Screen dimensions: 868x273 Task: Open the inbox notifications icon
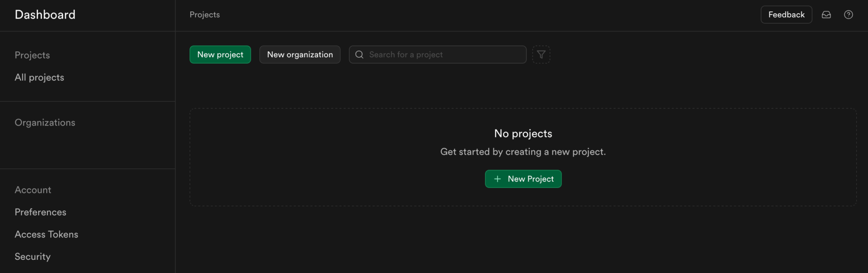[826, 15]
